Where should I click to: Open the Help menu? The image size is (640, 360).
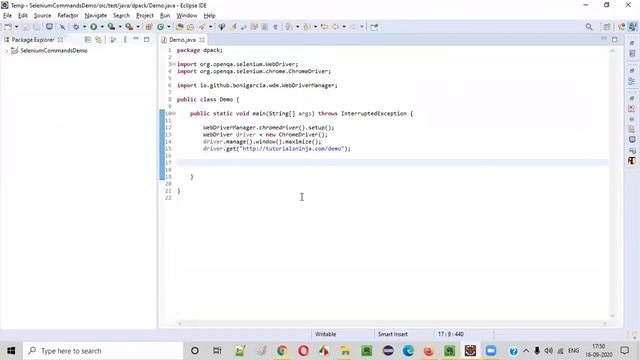pos(209,16)
